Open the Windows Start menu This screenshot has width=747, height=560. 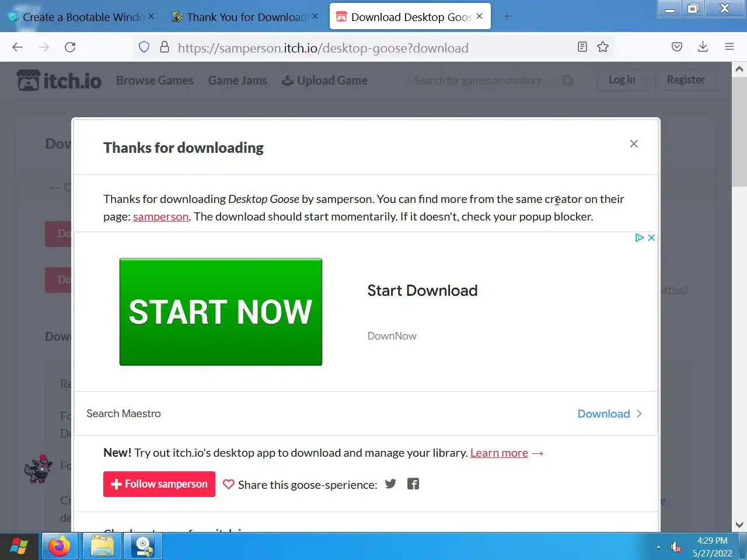19,547
